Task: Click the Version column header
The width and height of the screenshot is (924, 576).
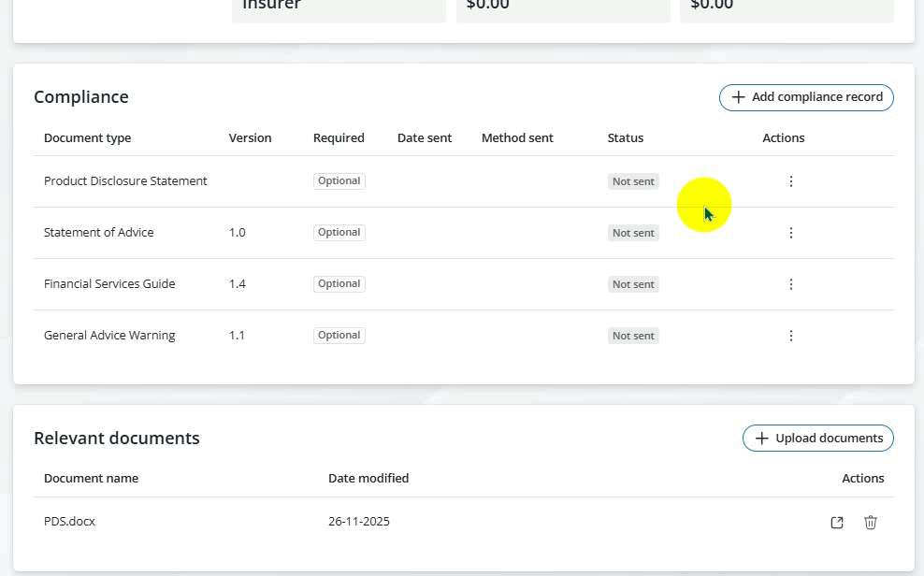Action: click(250, 138)
